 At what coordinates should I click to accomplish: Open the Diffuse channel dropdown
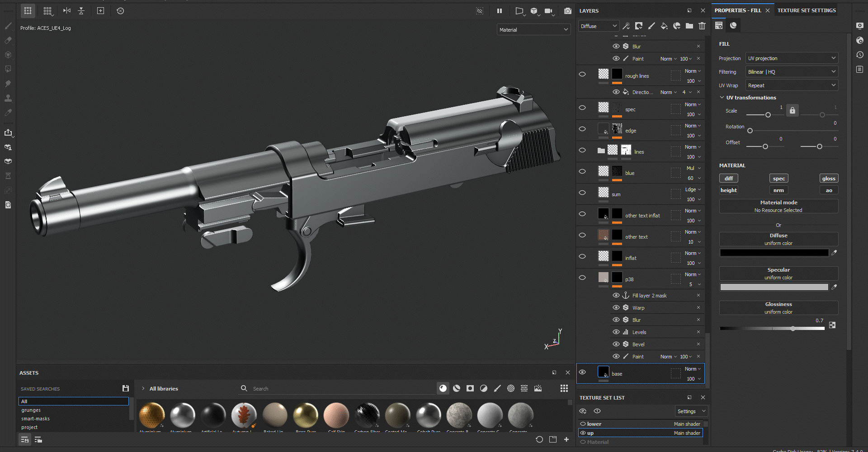point(598,26)
